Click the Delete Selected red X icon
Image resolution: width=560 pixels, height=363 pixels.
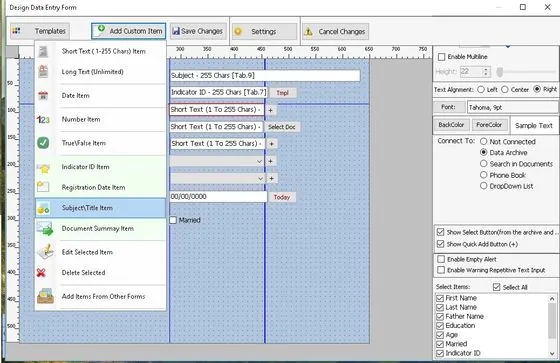click(x=41, y=273)
